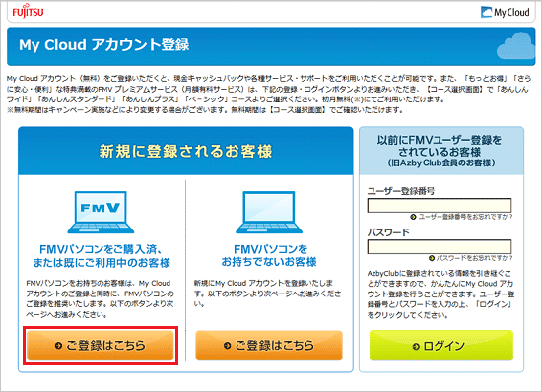The height and width of the screenshot is (392, 542).
Task: Click the blank laptop illustration
Action: 269,212
